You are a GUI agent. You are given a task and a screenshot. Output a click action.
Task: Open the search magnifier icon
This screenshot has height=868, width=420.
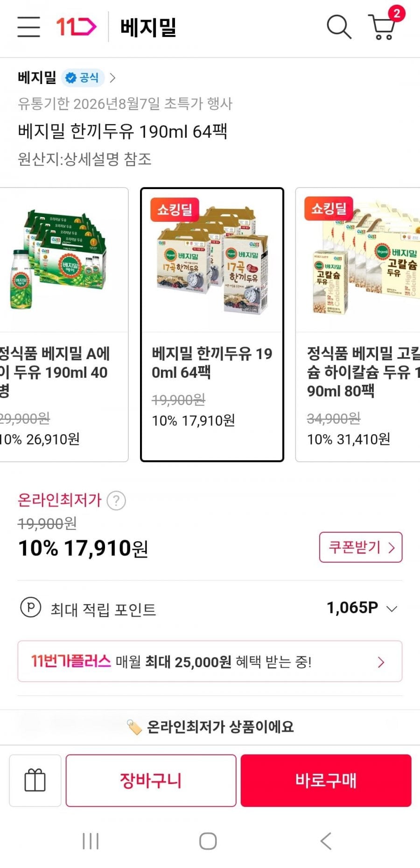pos(339,27)
